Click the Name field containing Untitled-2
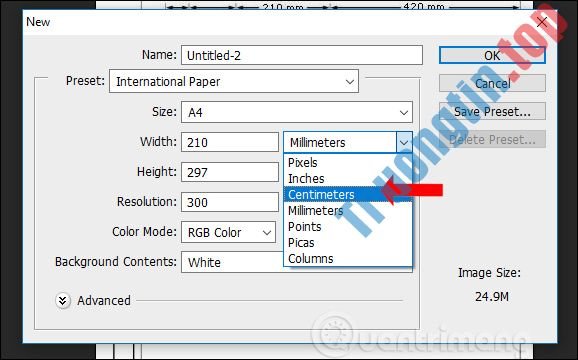Image resolution: width=578 pixels, height=360 pixels. click(302, 55)
